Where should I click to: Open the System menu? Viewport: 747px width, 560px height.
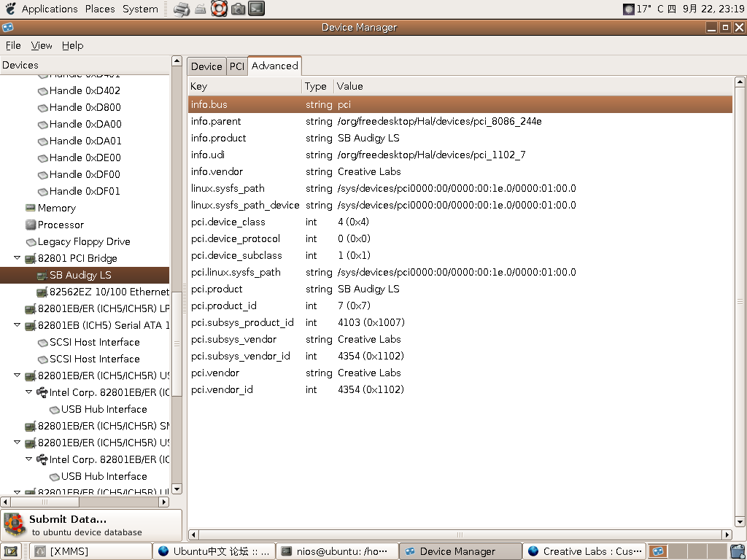click(140, 9)
